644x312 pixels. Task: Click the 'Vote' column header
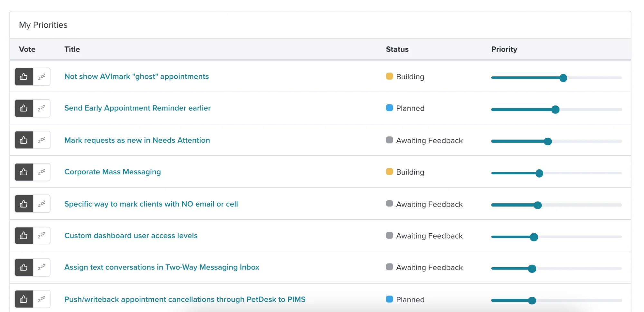point(27,49)
